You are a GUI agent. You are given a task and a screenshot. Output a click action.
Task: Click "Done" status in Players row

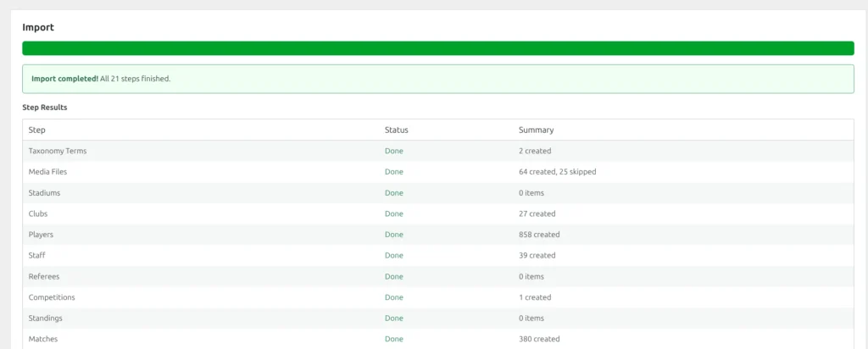click(x=394, y=235)
